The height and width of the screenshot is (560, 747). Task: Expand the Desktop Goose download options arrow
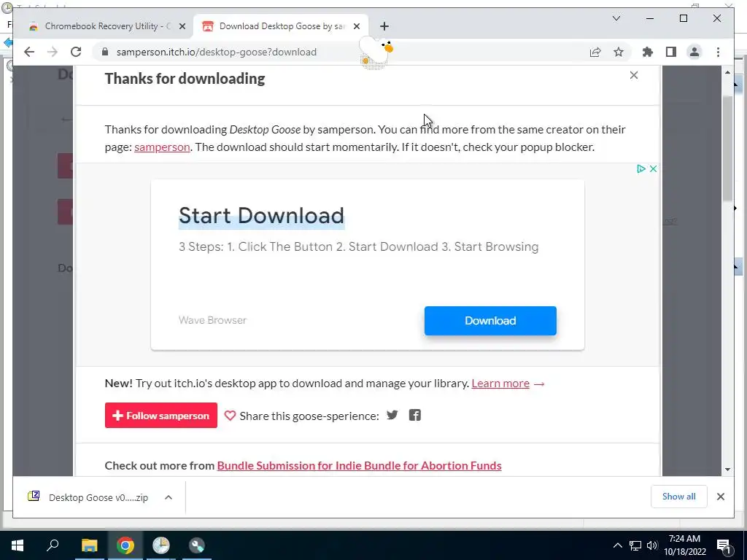click(169, 497)
